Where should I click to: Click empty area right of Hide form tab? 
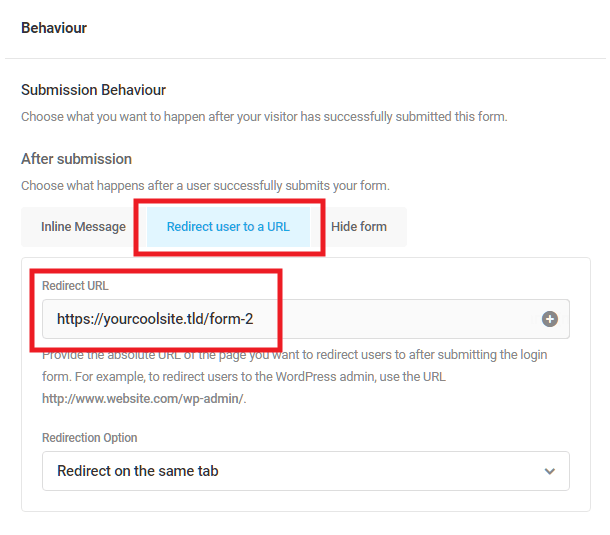click(498, 226)
